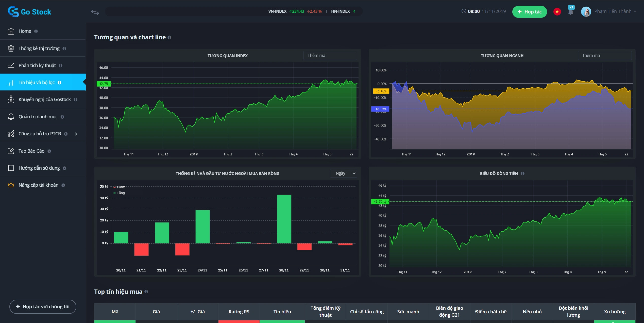Click the Vietnam flag language icon
The width and height of the screenshot is (644, 323).
(x=557, y=12)
